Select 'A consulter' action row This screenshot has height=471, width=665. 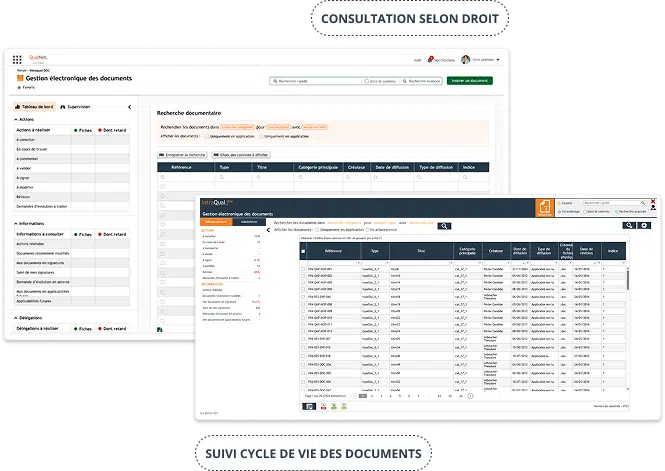pos(72,139)
